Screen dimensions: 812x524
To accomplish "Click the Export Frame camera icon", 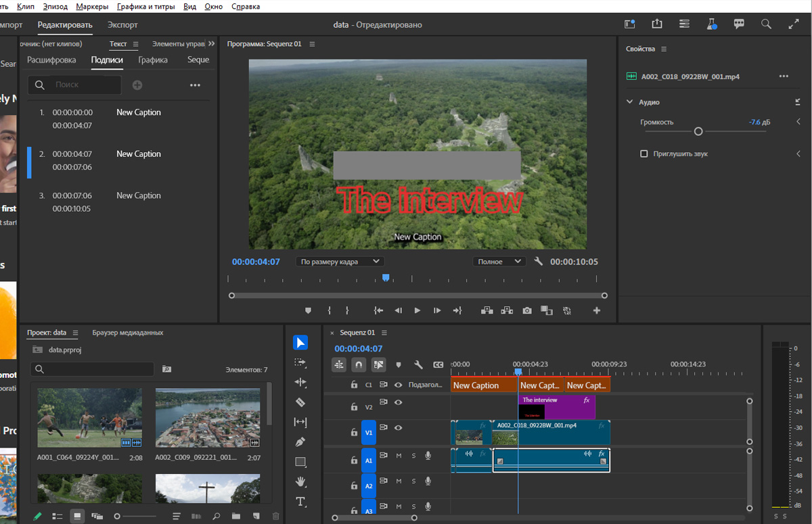I will 527,311.
